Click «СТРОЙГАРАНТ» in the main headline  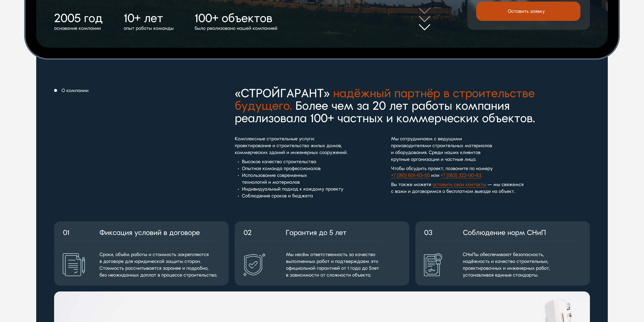(282, 93)
